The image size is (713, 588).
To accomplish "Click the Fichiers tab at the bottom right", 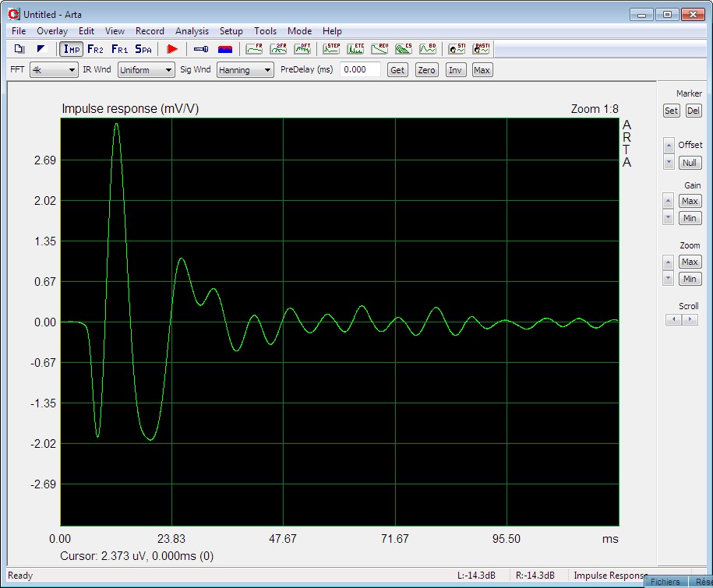I will 665,582.
